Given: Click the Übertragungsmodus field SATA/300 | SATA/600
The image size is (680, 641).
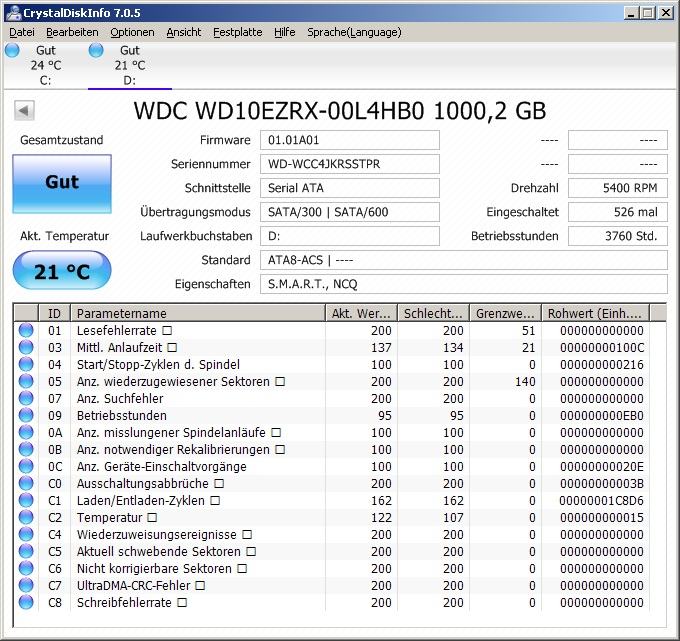Looking at the screenshot, I should 350,212.
